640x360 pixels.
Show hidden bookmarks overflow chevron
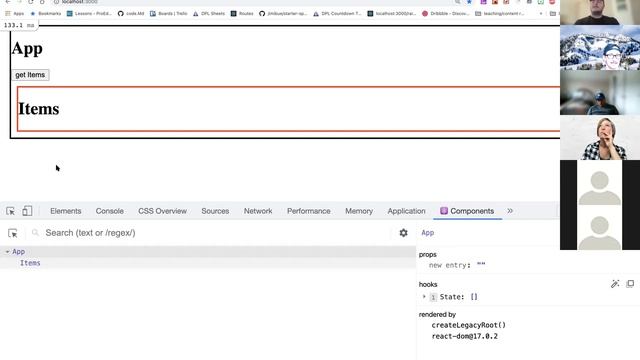pos(541,13)
